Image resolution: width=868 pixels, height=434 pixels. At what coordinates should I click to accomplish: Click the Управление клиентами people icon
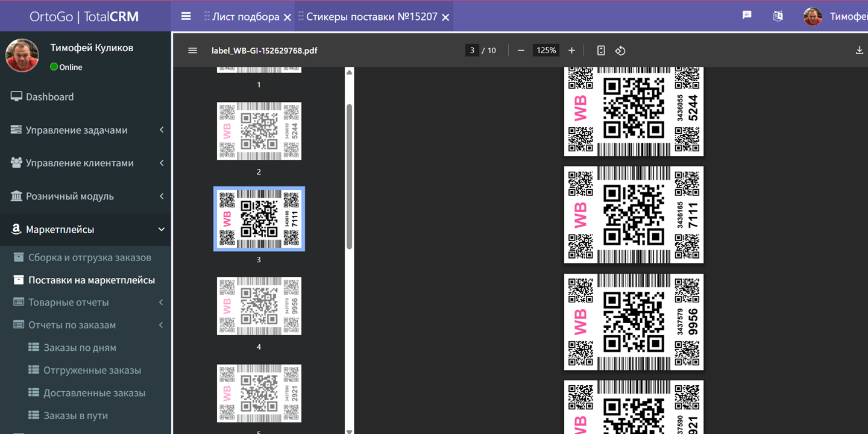coord(16,163)
